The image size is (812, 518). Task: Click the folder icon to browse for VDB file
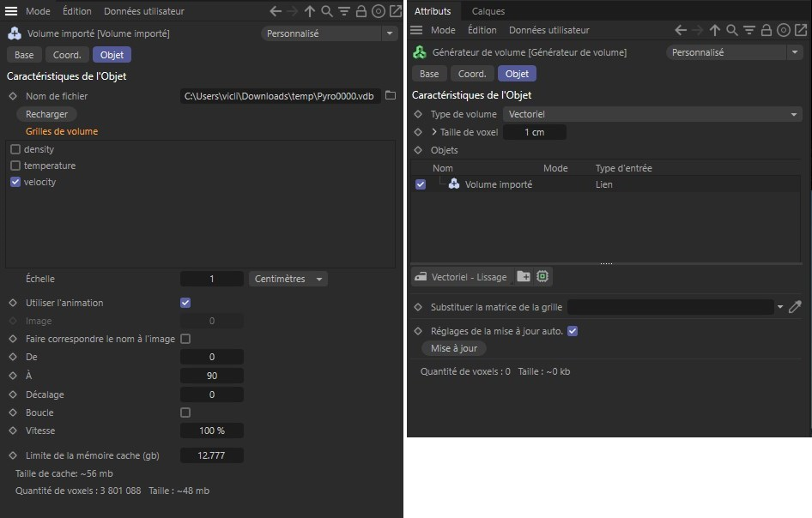click(x=390, y=96)
